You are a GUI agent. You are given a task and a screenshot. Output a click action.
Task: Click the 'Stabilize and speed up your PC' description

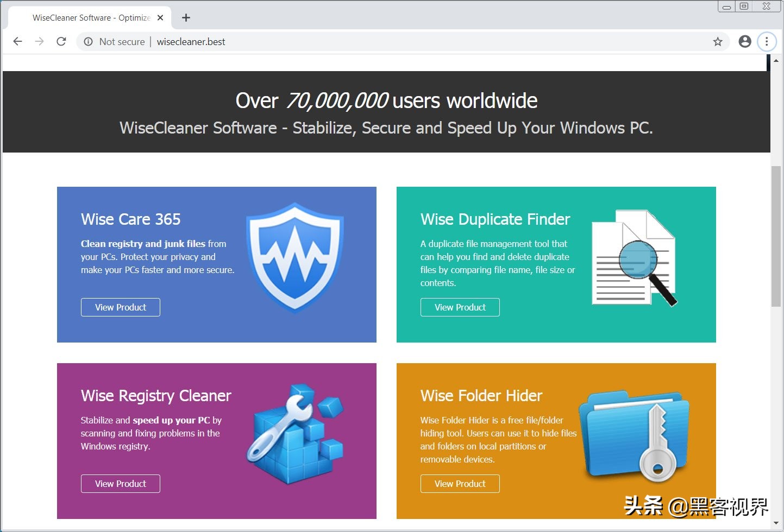pos(151,433)
